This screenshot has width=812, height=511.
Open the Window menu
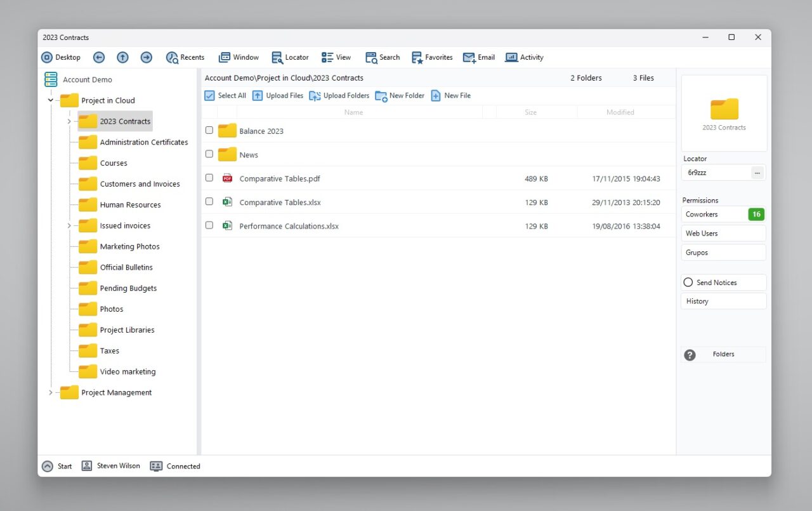point(239,57)
